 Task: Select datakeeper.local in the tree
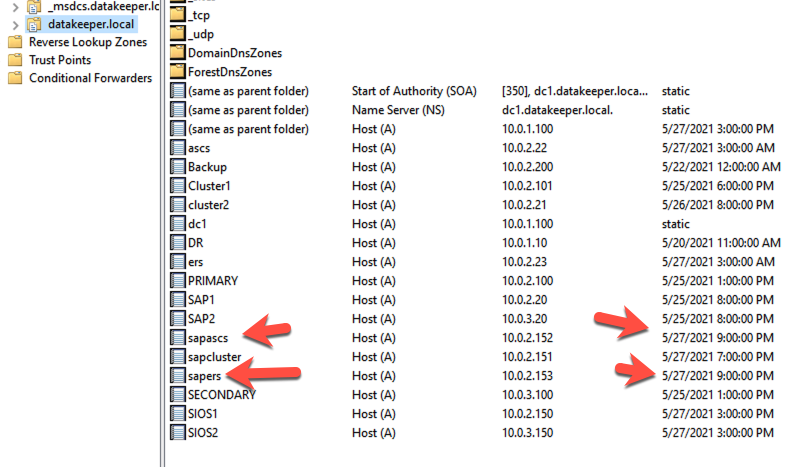(x=91, y=24)
